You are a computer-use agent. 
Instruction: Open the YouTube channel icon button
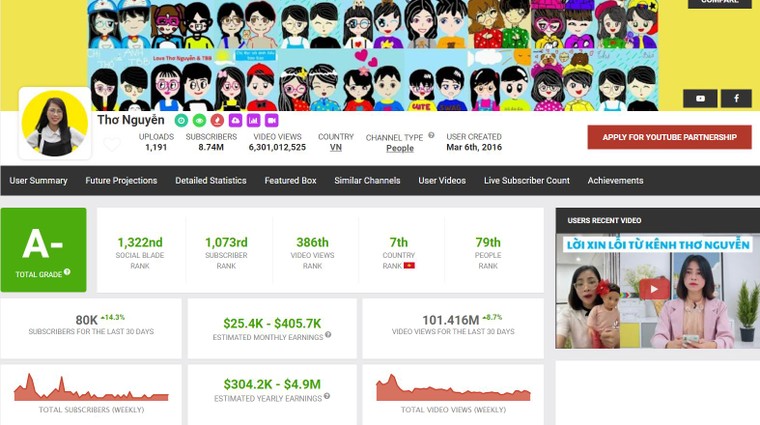pos(700,98)
